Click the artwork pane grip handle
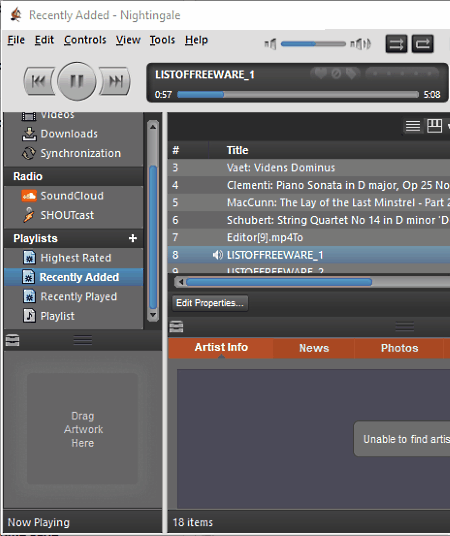Viewport: 450px width, 536px height. [83, 340]
